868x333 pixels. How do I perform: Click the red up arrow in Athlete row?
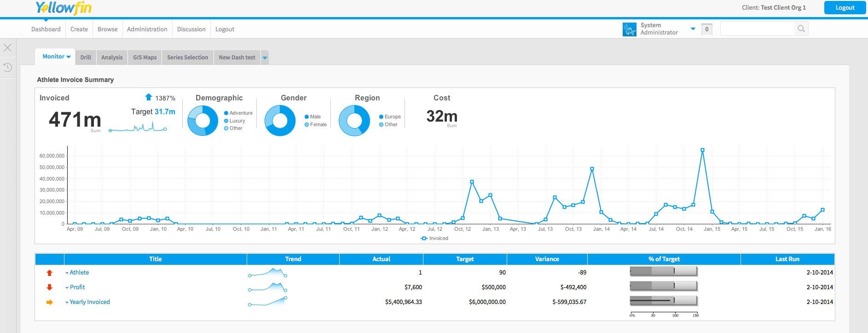(x=50, y=273)
